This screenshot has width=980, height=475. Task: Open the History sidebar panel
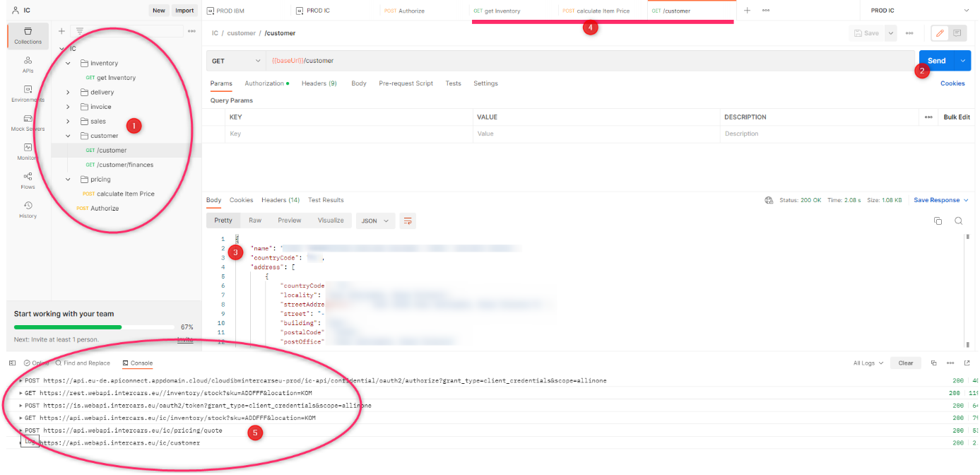[x=28, y=209]
